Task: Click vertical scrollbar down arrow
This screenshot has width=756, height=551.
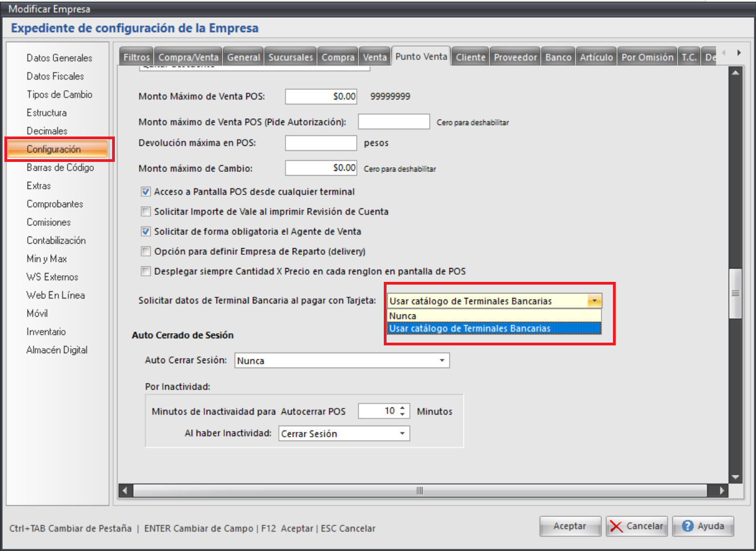Action: tap(735, 477)
